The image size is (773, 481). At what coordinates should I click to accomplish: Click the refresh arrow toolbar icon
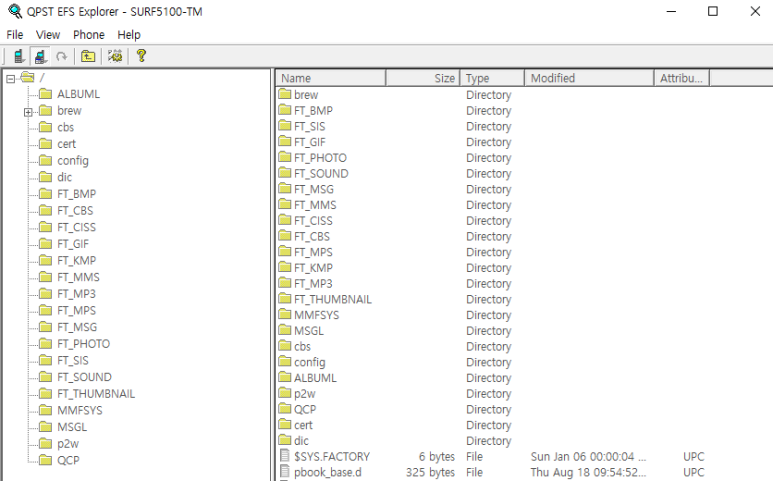tap(62, 56)
